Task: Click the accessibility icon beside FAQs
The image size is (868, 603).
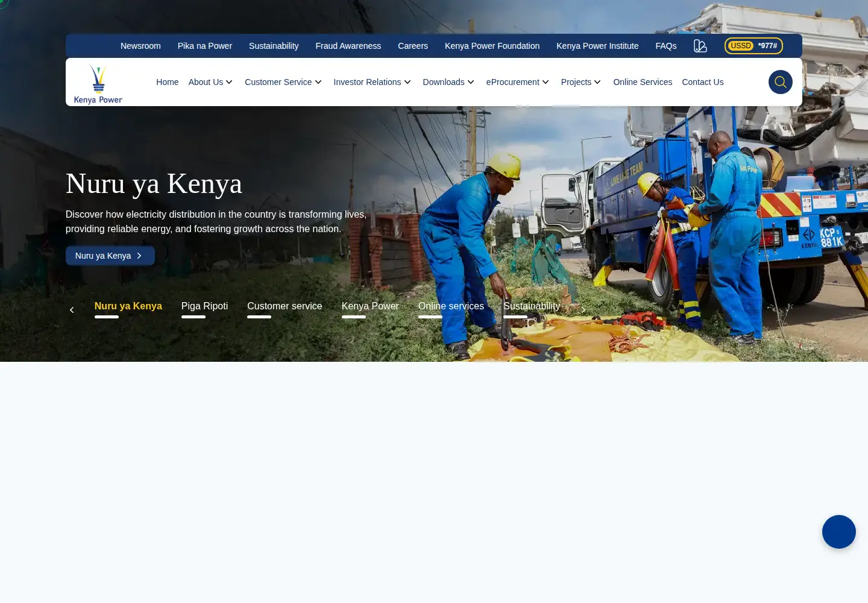Action: pyautogui.click(x=700, y=46)
